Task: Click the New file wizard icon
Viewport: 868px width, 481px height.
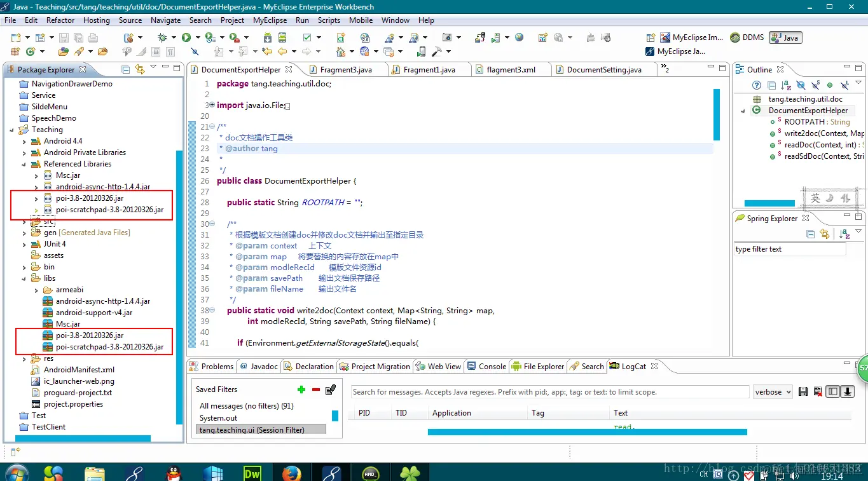Action: 15,37
